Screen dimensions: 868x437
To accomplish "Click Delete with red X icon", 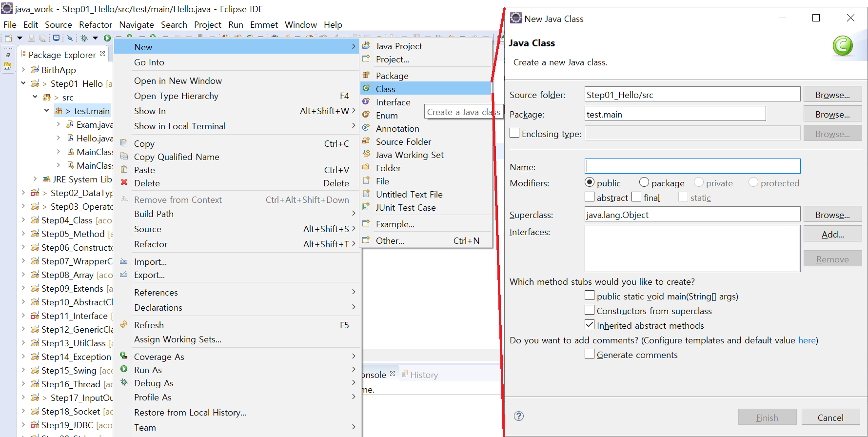I will tap(237, 183).
